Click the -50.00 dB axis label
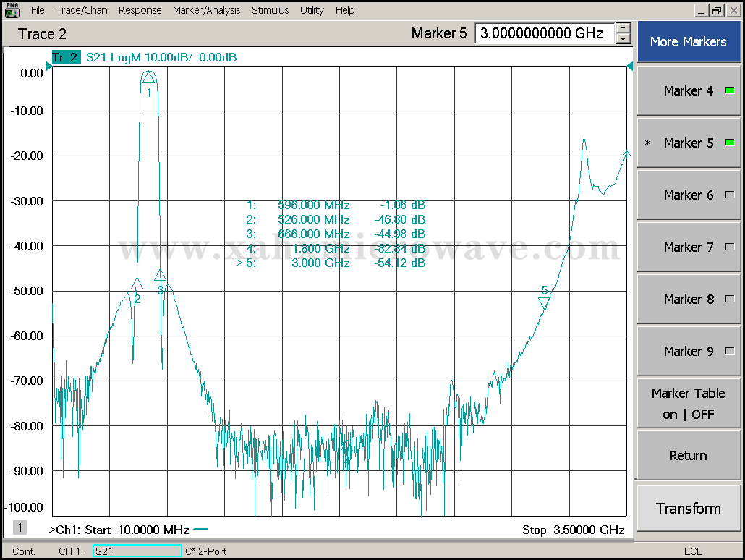The height and width of the screenshot is (560, 745). point(27,291)
